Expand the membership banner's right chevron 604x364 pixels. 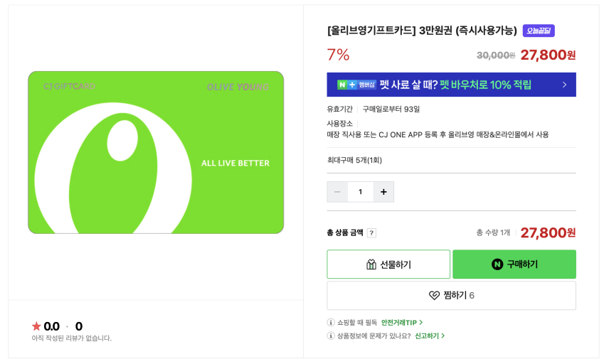click(x=564, y=85)
